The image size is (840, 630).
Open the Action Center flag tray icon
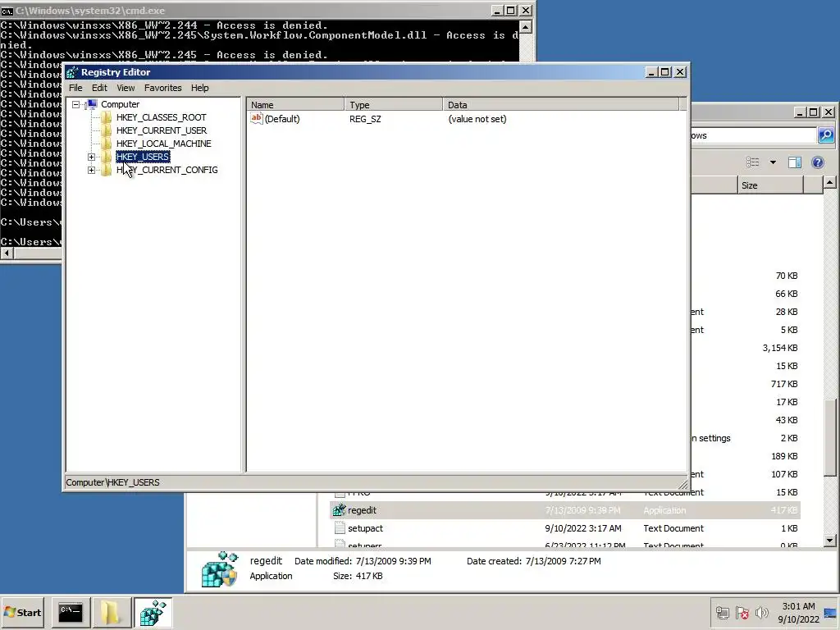pyautogui.click(x=742, y=613)
